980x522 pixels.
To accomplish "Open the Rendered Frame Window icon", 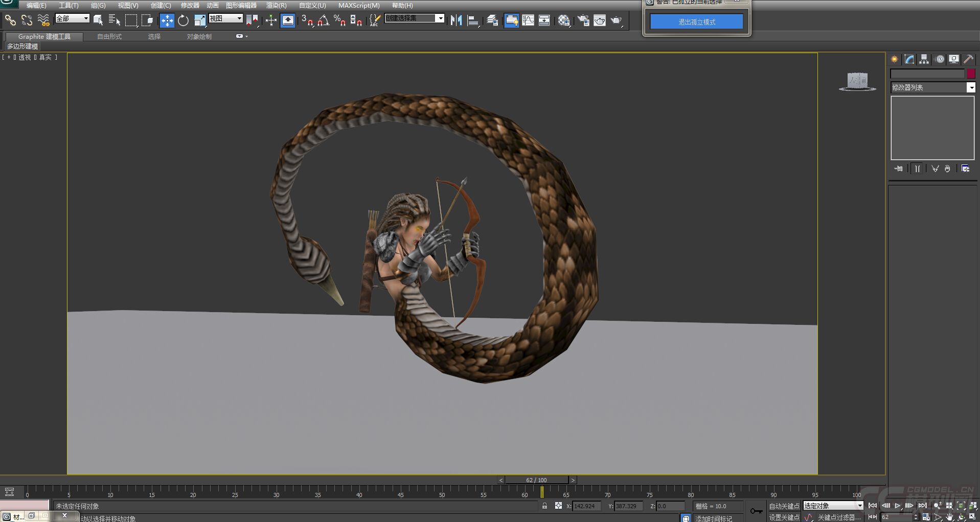I will [x=600, y=20].
